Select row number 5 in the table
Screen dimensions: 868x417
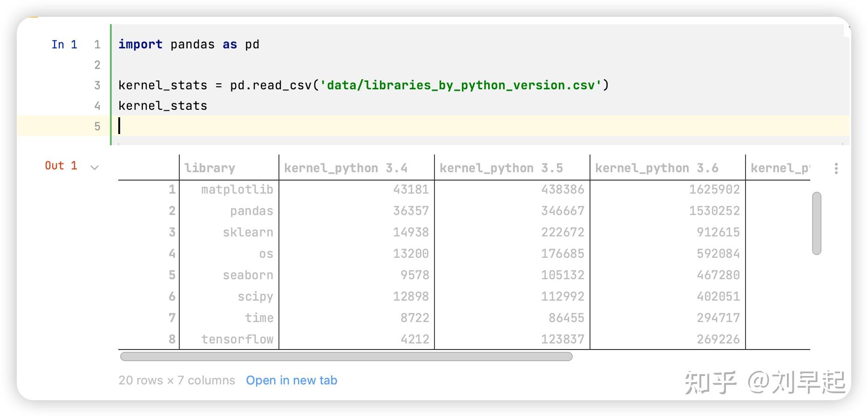point(172,275)
